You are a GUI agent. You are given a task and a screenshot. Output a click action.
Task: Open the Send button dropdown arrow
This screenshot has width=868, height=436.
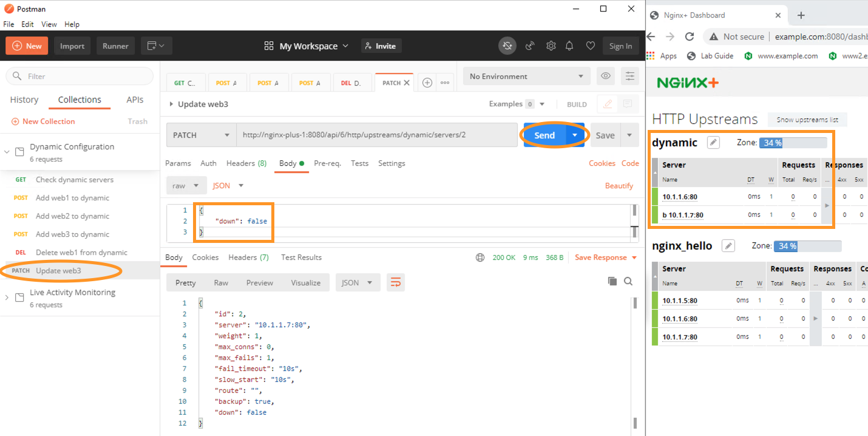575,135
